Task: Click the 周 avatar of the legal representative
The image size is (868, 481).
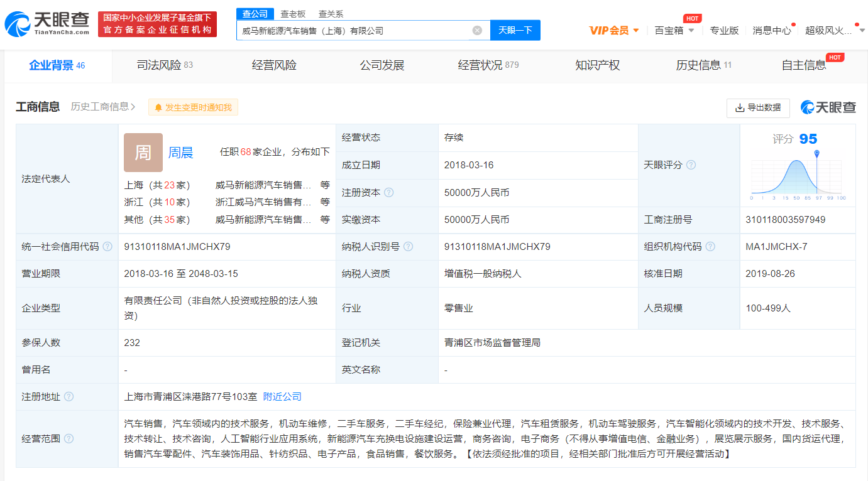Action: click(x=143, y=153)
